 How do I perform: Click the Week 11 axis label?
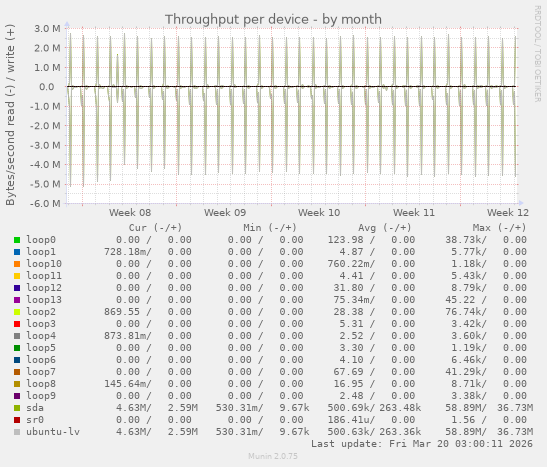tap(414, 213)
